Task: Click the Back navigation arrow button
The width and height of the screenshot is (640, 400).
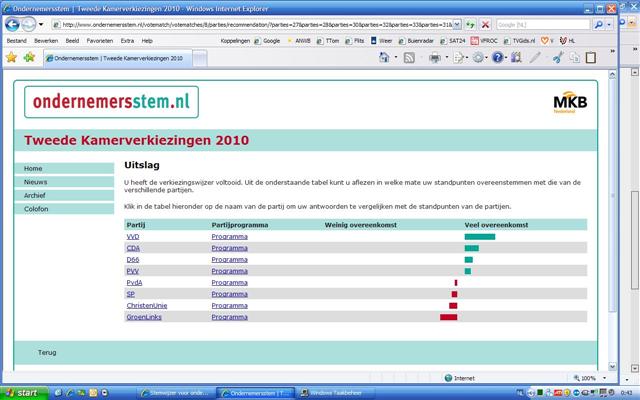Action: pyautogui.click(x=13, y=24)
